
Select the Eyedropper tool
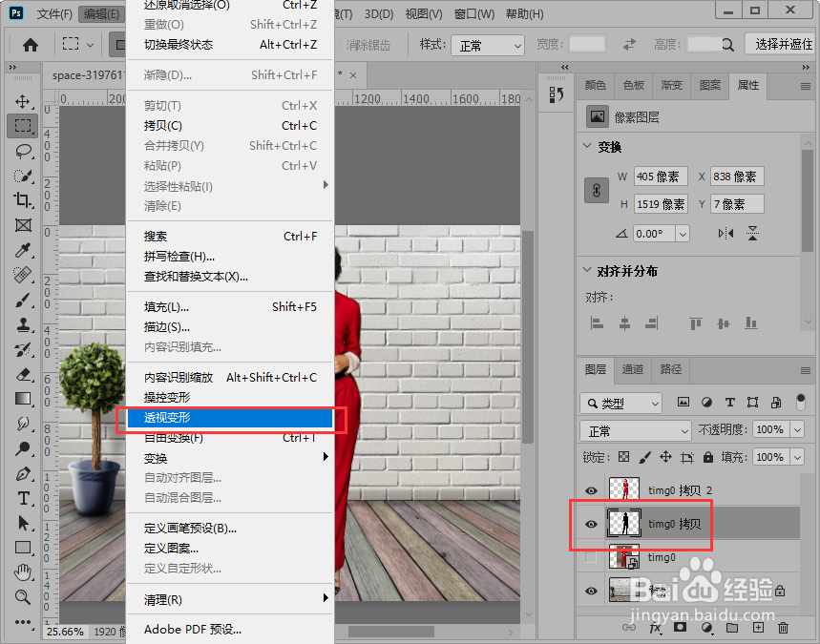pyautogui.click(x=21, y=249)
